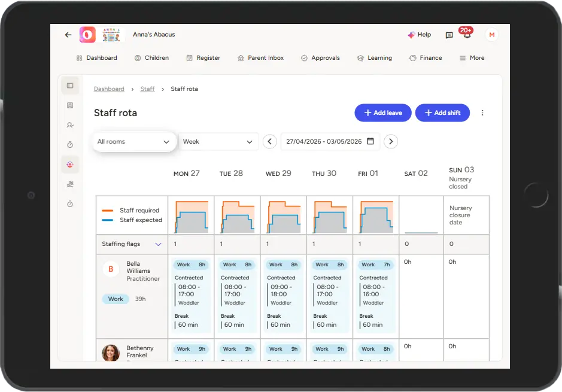Click the Add shift button

pos(442,113)
